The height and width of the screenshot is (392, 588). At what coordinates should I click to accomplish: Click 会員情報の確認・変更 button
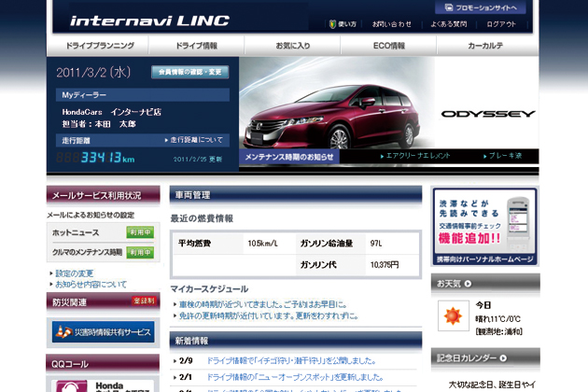189,72
